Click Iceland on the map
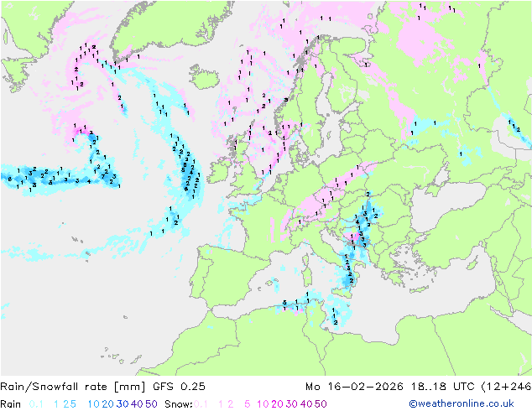 click(206, 76)
